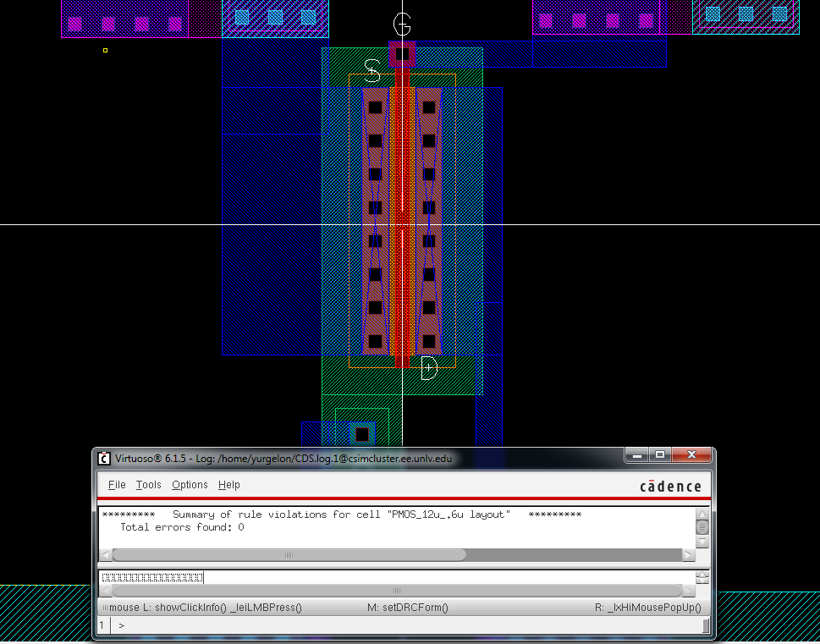Click the cadence logo in the log window

click(x=670, y=487)
